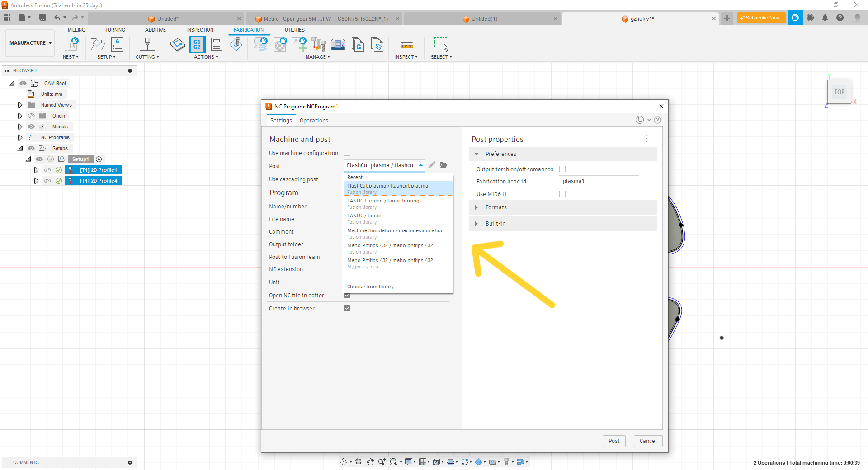868x470 pixels.
Task: Uncheck Create in browser
Action: [x=347, y=308]
